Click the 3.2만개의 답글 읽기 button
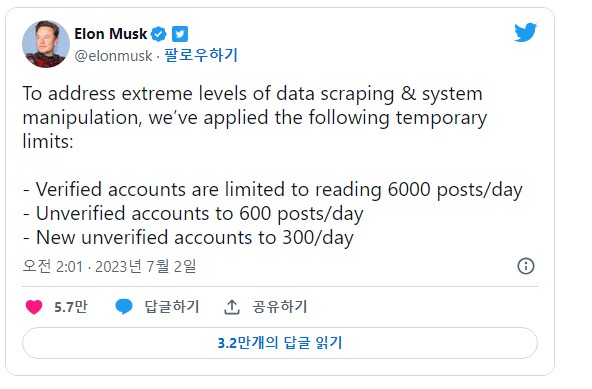Screen dimensions: 592x389 point(280,343)
